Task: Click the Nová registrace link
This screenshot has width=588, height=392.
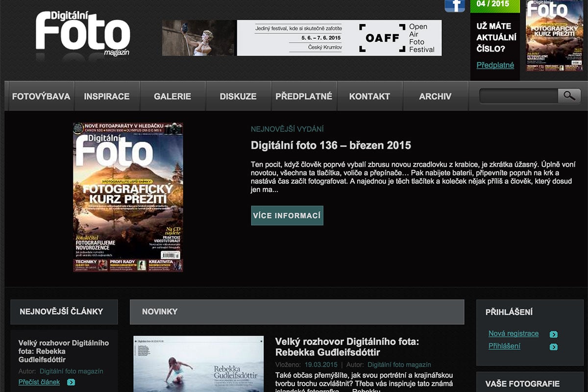Action: (514, 334)
